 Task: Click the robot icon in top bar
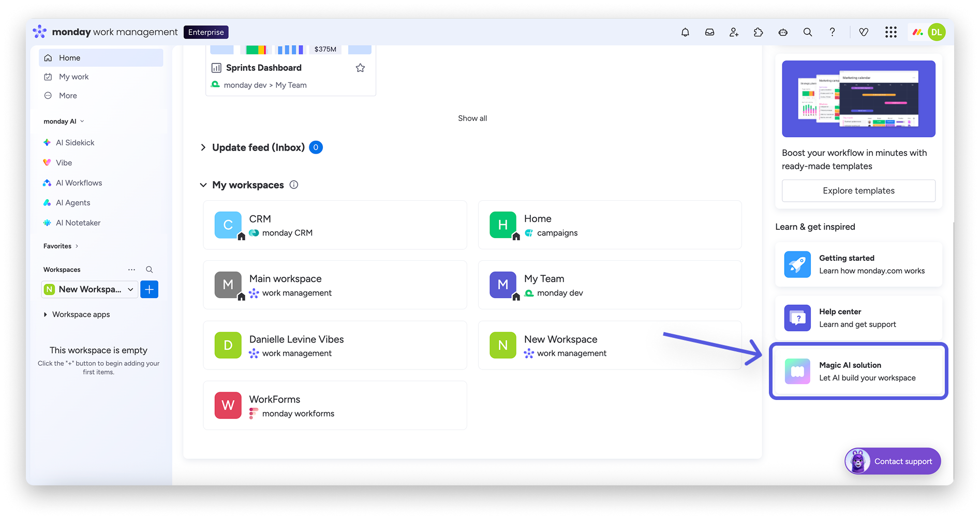click(x=783, y=32)
